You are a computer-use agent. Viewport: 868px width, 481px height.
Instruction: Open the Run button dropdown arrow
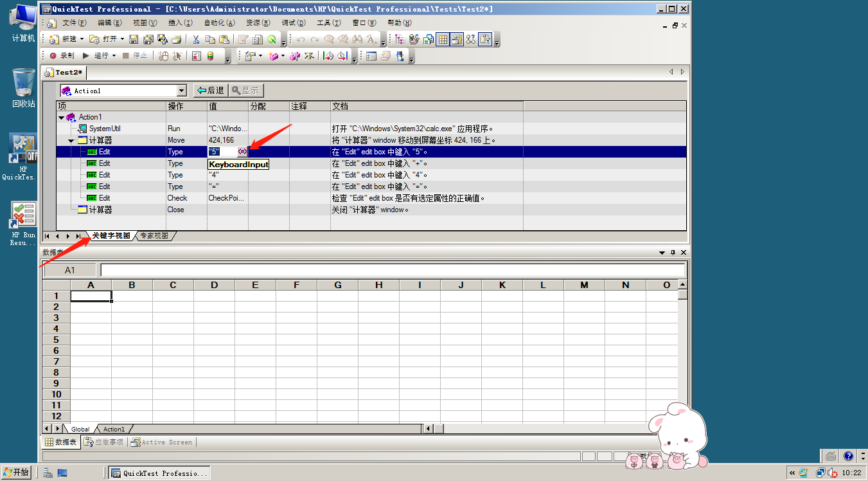tap(114, 56)
